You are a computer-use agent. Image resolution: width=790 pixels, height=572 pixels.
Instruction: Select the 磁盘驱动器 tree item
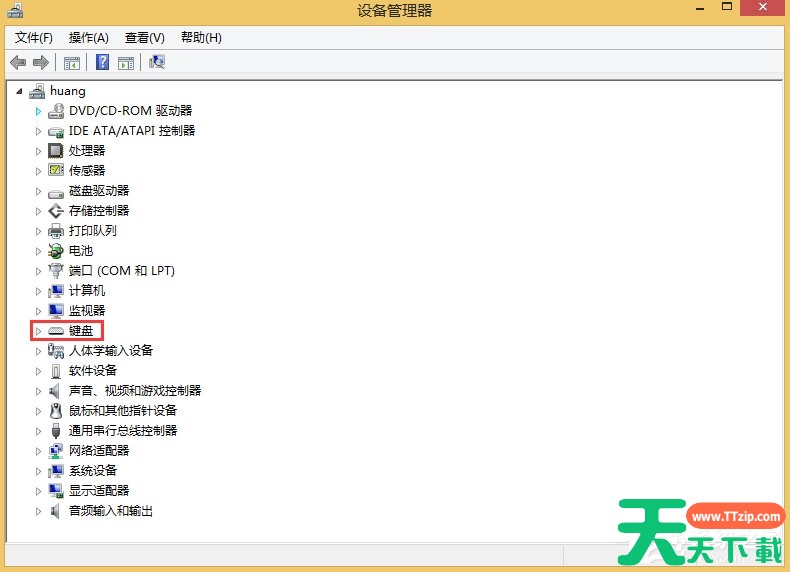(x=99, y=191)
